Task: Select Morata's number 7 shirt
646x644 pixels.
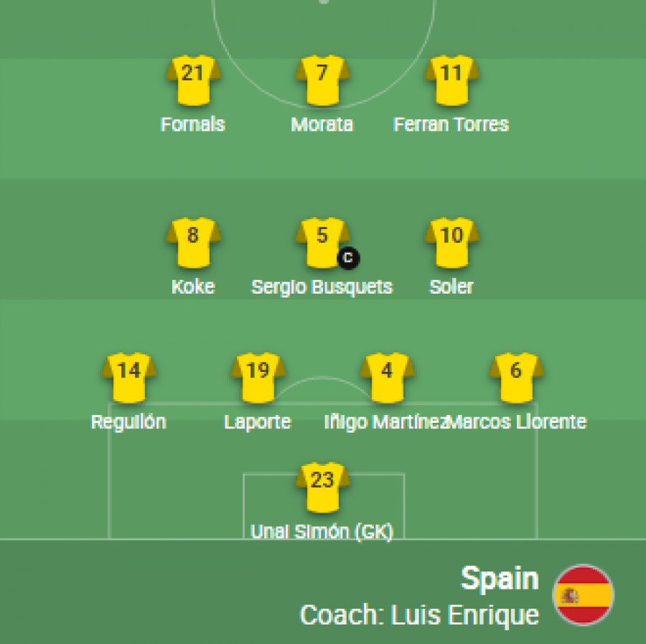Action: [x=323, y=80]
